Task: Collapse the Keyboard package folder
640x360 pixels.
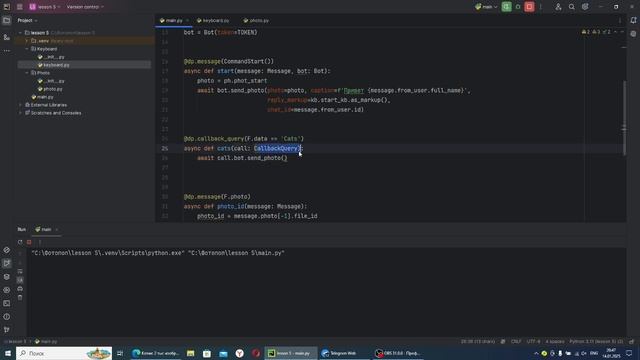Action: pyautogui.click(x=27, y=49)
